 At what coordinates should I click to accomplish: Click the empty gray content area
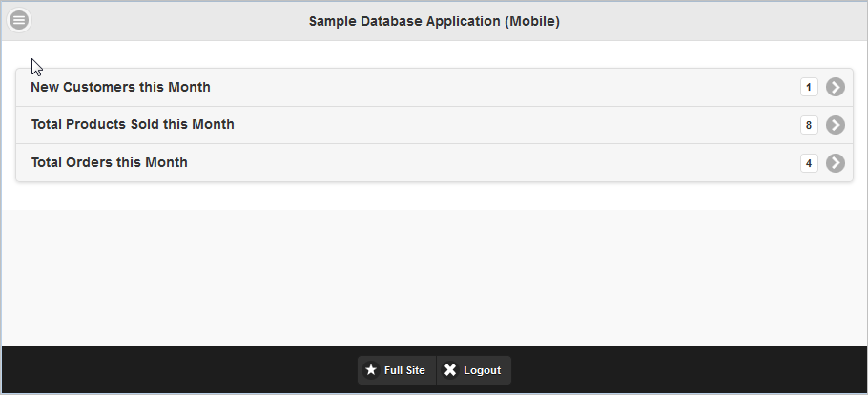434,277
